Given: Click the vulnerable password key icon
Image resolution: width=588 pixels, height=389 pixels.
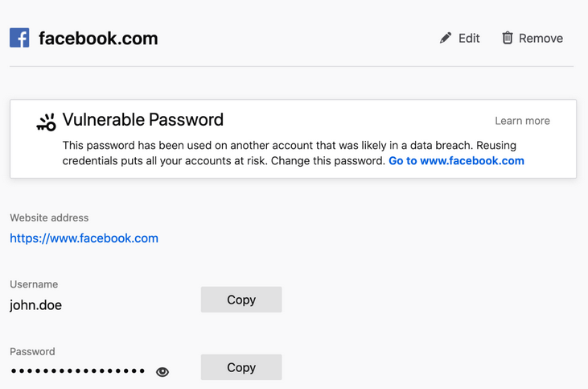Looking at the screenshot, I should tap(47, 122).
